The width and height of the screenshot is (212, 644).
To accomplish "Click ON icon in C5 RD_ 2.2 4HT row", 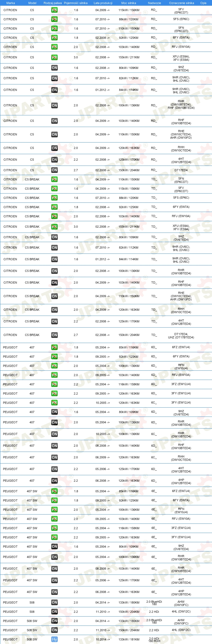I will pos(54,160).
